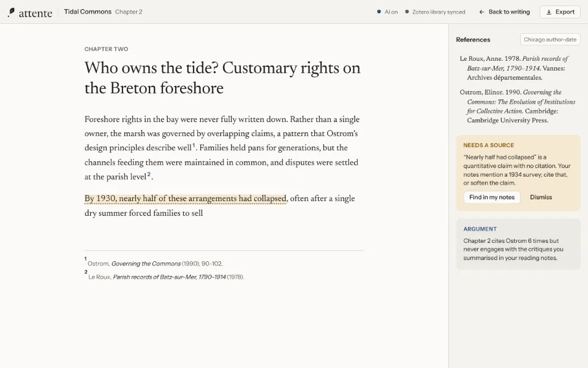Click the CHAPTER TWO heading label
This screenshot has height=368, width=588.
[106, 49]
